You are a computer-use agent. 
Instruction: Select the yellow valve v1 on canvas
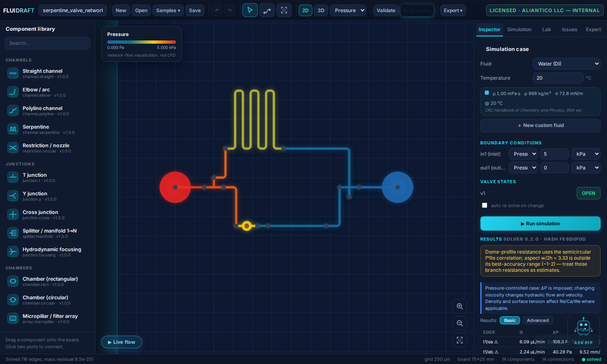point(246,226)
